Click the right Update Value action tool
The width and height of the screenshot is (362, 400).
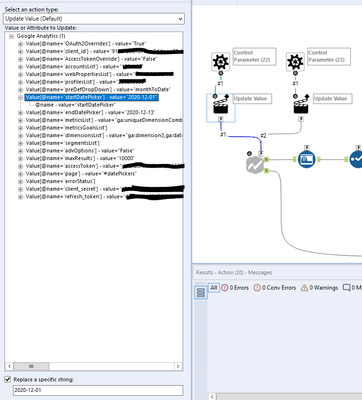(x=301, y=105)
